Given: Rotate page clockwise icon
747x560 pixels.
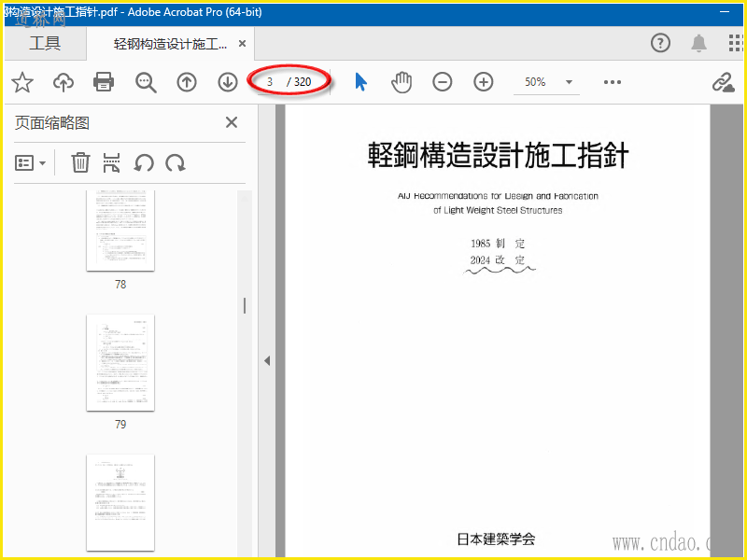Looking at the screenshot, I should [x=176, y=162].
